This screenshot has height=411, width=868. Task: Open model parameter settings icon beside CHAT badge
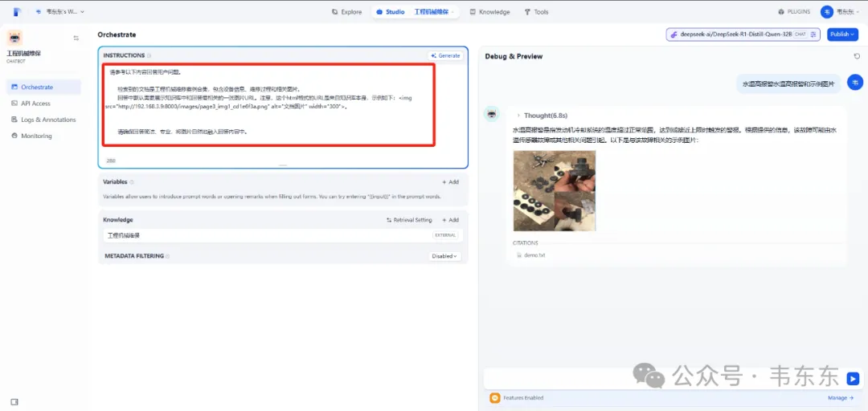point(813,35)
